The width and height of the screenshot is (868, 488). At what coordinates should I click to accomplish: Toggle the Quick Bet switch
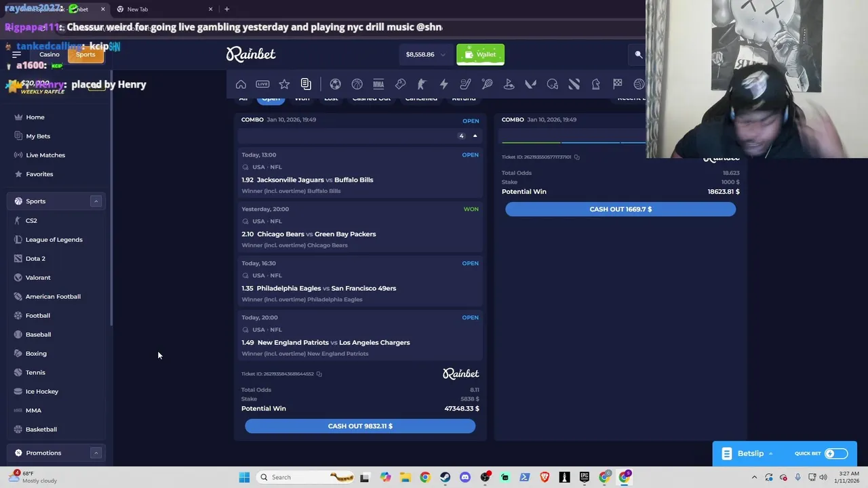[836, 453]
